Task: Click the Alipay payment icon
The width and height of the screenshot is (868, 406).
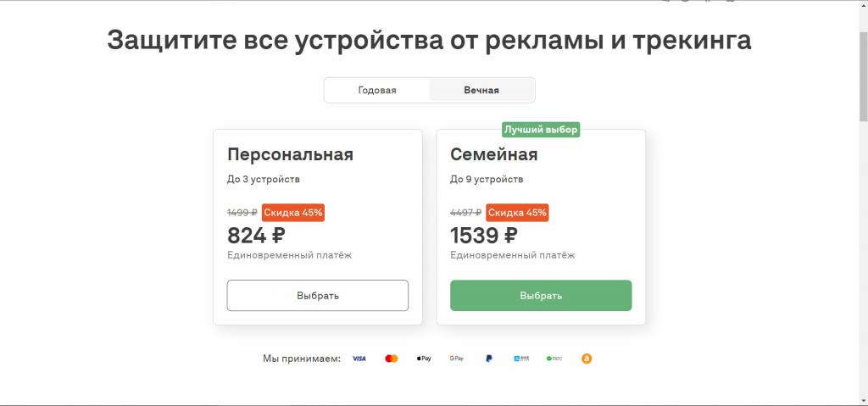Action: pyautogui.click(x=521, y=359)
